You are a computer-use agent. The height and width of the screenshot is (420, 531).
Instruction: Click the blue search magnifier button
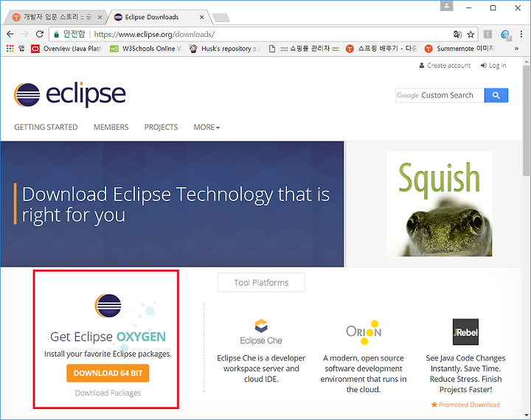[496, 95]
